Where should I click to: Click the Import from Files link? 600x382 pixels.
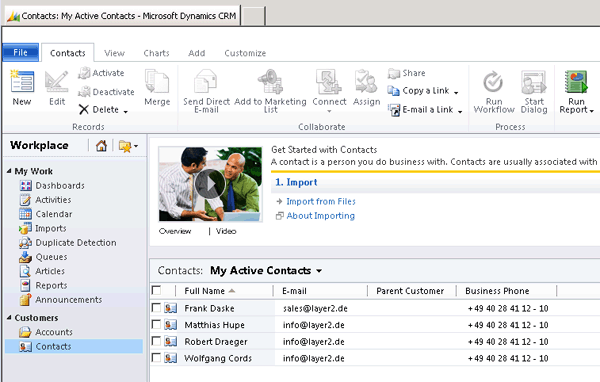tap(321, 201)
